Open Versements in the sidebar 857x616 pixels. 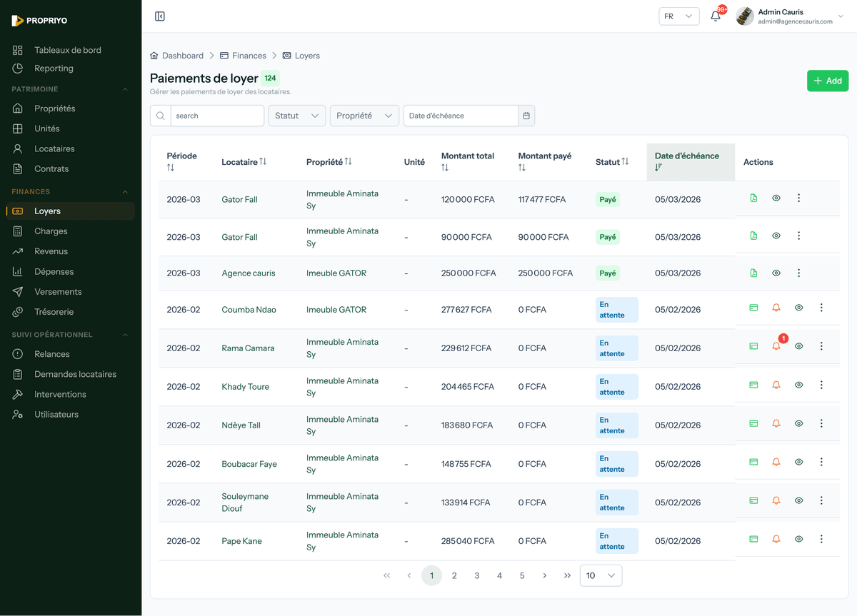58,291
